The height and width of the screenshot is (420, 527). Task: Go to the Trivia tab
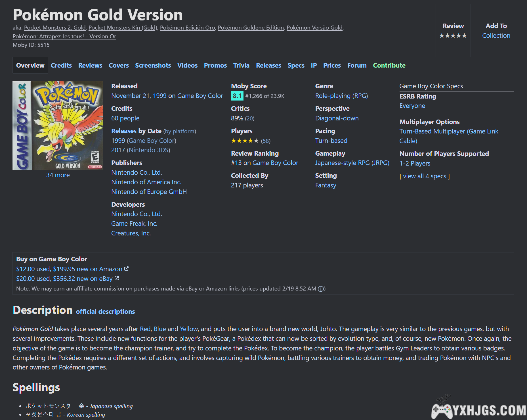coord(241,65)
